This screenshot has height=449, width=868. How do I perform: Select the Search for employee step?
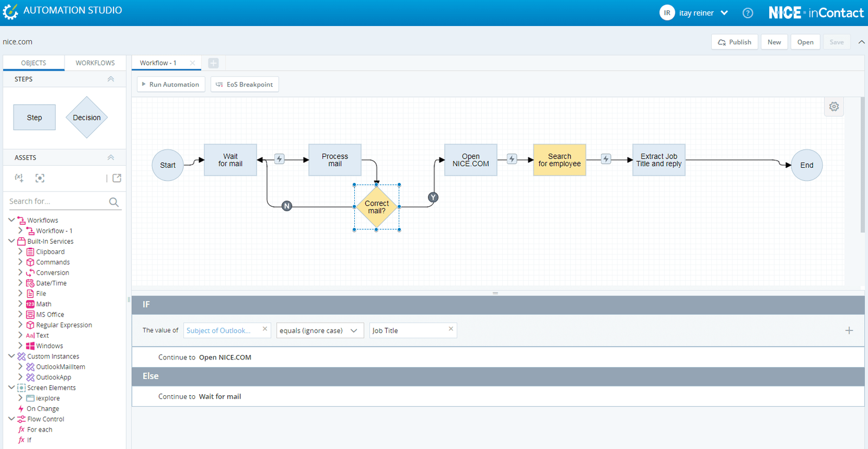coord(559,160)
